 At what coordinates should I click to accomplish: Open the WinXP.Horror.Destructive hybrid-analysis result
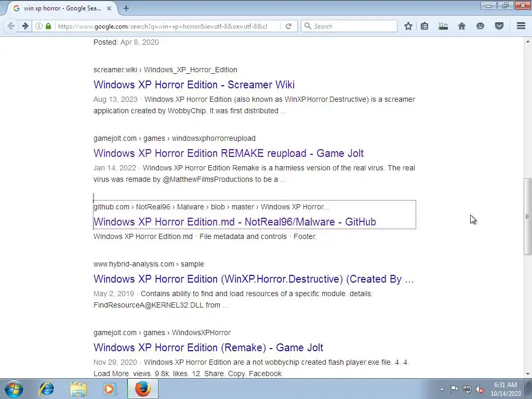[254, 279]
